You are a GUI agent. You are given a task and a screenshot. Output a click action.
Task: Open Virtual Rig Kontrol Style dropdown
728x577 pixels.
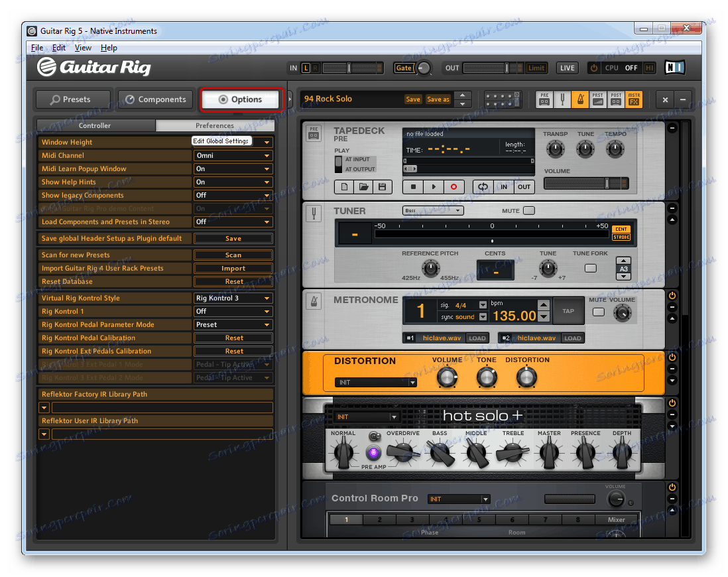tap(233, 298)
